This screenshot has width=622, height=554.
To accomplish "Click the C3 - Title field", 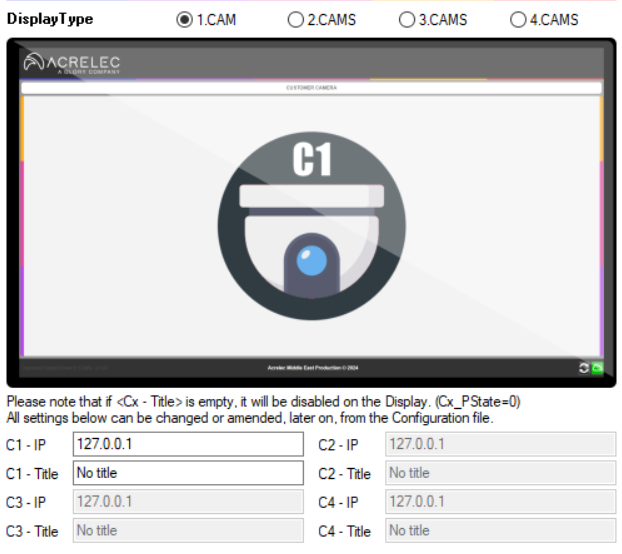I will (188, 531).
